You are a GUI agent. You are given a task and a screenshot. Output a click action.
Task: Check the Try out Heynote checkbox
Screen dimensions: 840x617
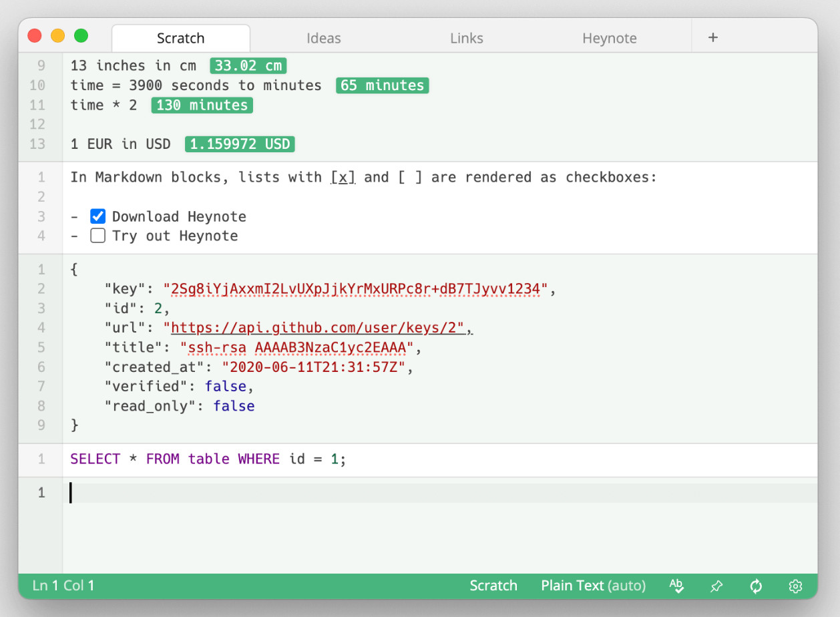[x=98, y=236]
